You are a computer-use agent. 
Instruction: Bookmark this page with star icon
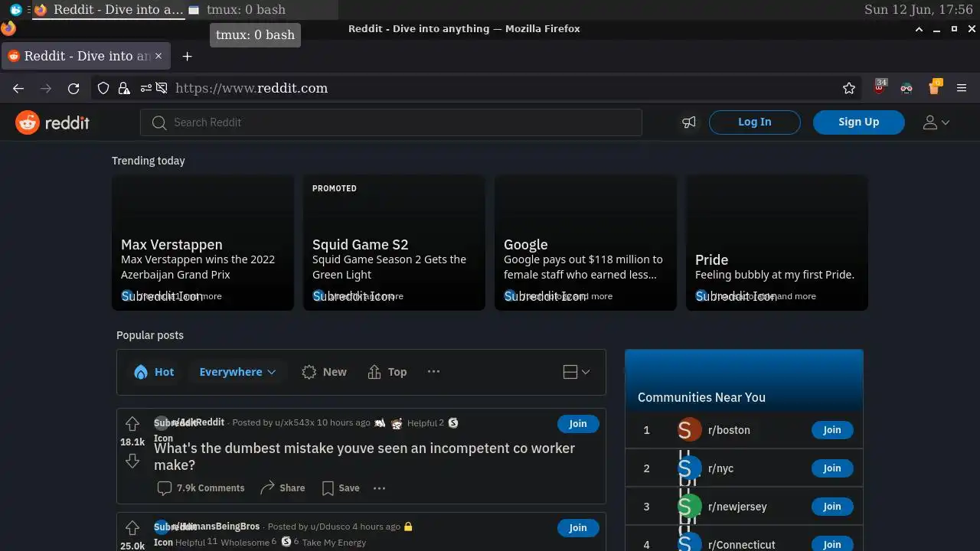point(849,89)
